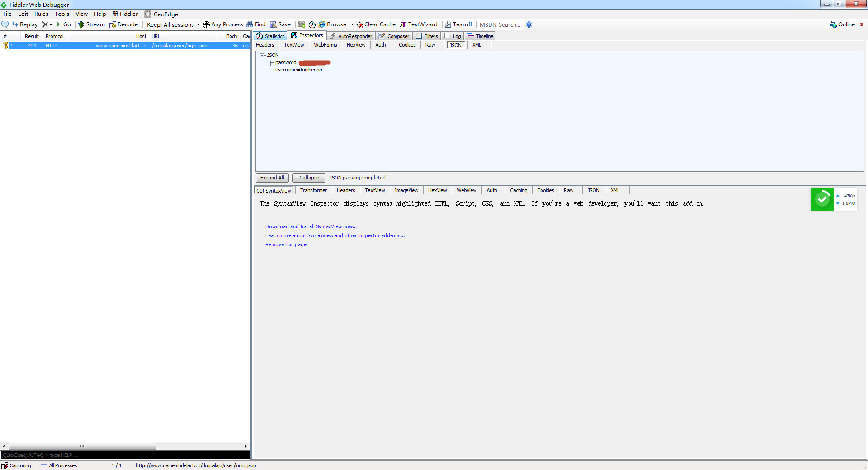Open the Keep: All sessions dropdown
The image size is (868, 470).
[x=173, y=25]
